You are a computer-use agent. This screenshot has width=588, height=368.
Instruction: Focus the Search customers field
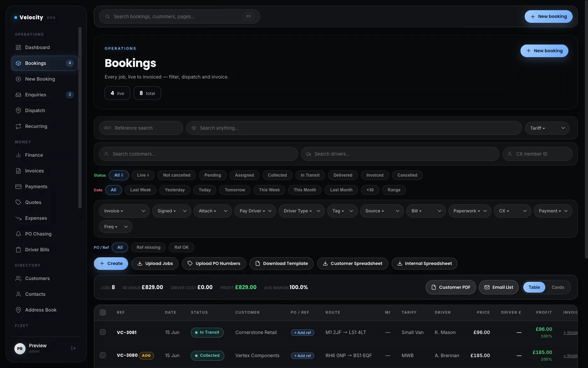point(198,154)
